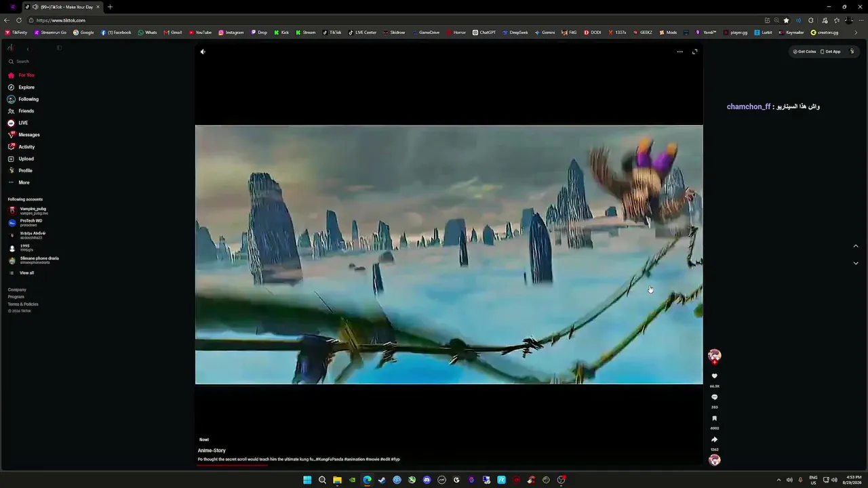Open the Upload page
Screen dimensions: 868x488
pyautogui.click(x=21, y=159)
